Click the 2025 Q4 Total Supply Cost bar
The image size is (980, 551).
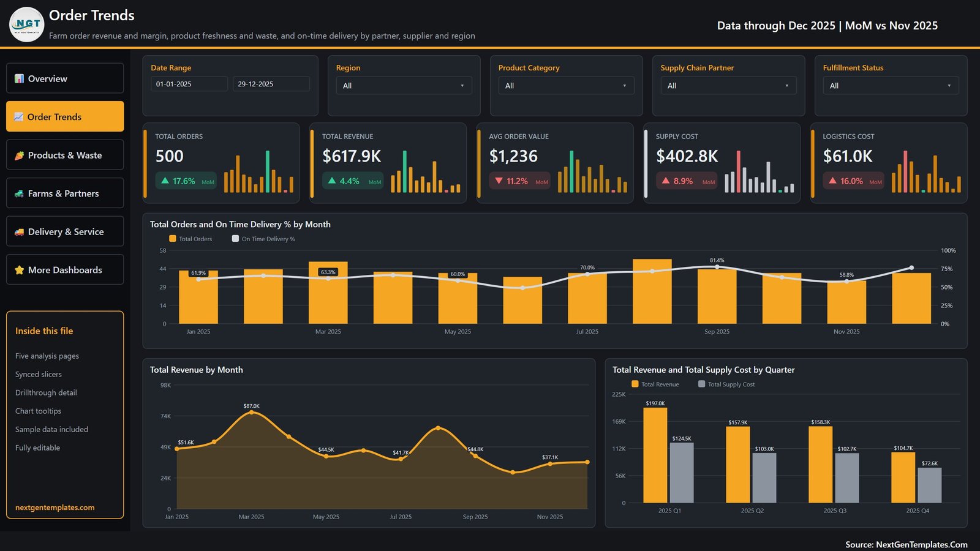tap(930, 485)
